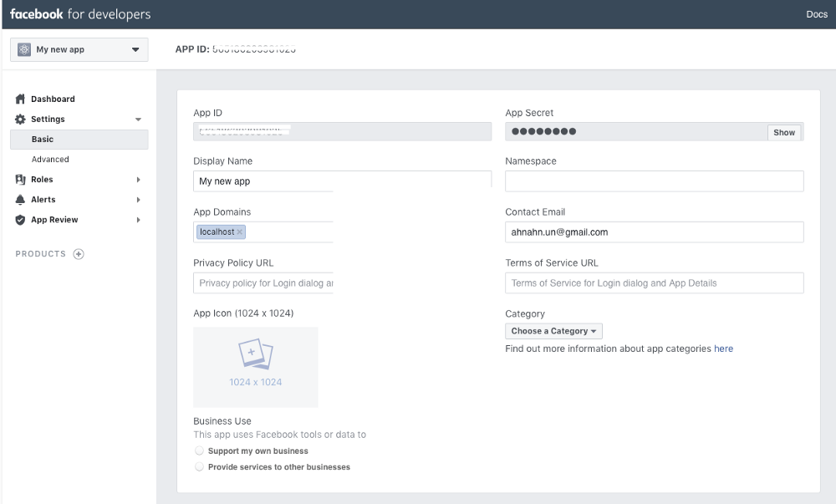Click the Terms of Service URL field

click(655, 283)
